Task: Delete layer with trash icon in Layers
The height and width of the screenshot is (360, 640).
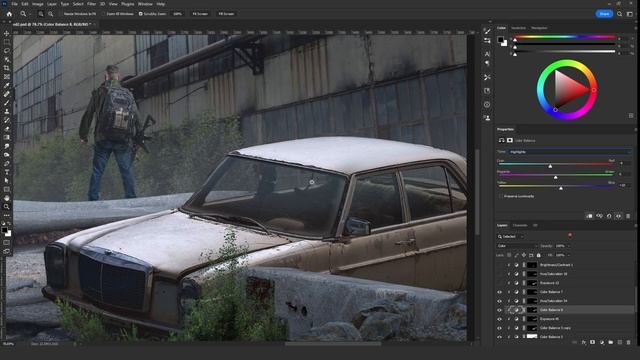Action: click(x=629, y=342)
